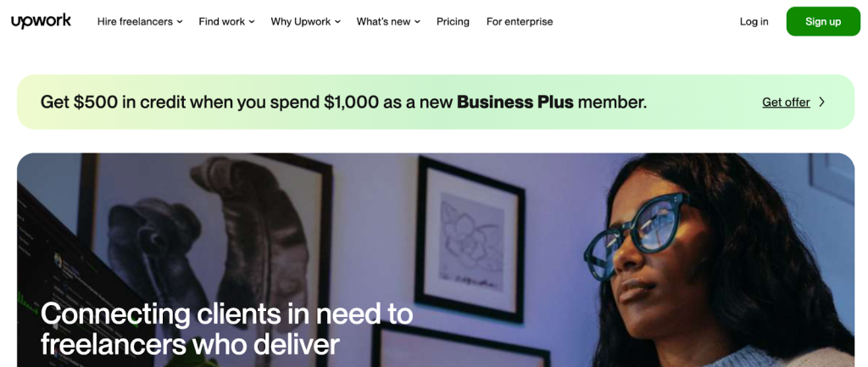Image resolution: width=868 pixels, height=367 pixels.
Task: Click the bold Business Plus text
Action: click(515, 102)
